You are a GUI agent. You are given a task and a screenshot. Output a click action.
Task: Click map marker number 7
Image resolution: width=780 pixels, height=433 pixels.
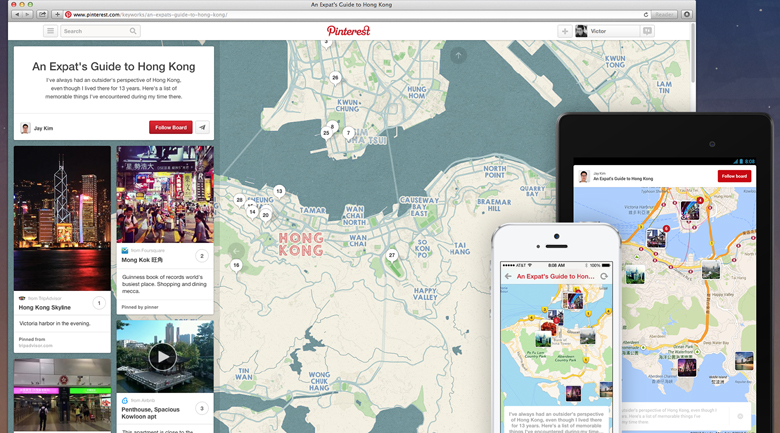coord(348,133)
